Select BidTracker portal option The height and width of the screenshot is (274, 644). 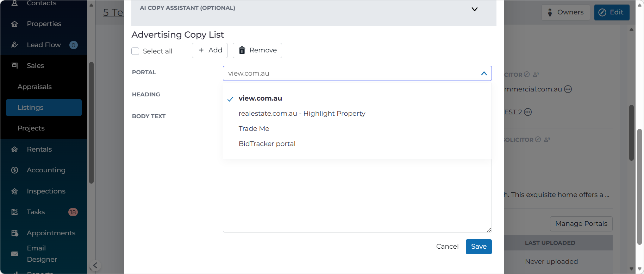click(267, 144)
